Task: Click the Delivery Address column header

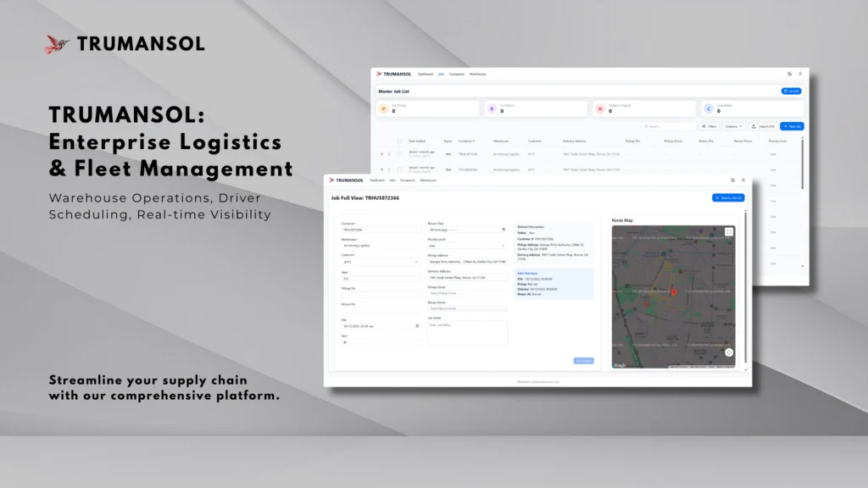Action: click(x=574, y=141)
